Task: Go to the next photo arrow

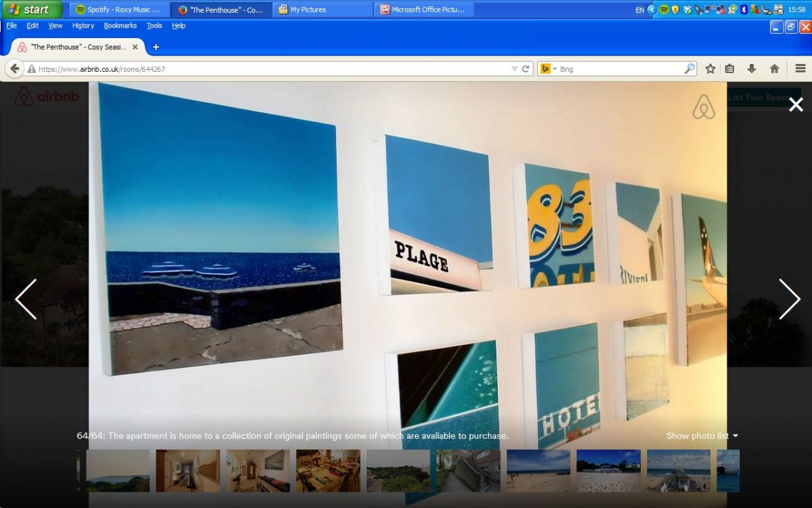Action: (789, 299)
